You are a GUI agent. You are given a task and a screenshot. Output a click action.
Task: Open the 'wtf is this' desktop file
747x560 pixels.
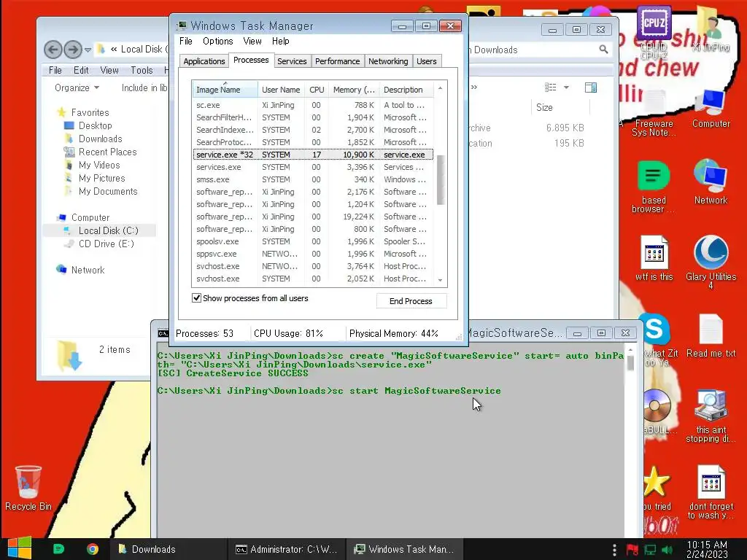click(x=654, y=258)
